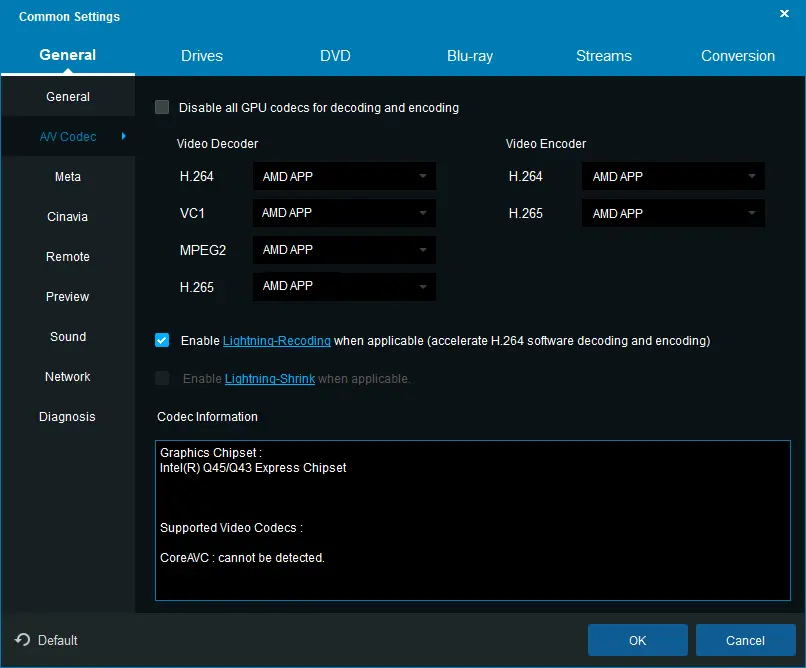Expand the H.264 Video Encoder dropdown
This screenshot has height=668, width=806.
[672, 176]
